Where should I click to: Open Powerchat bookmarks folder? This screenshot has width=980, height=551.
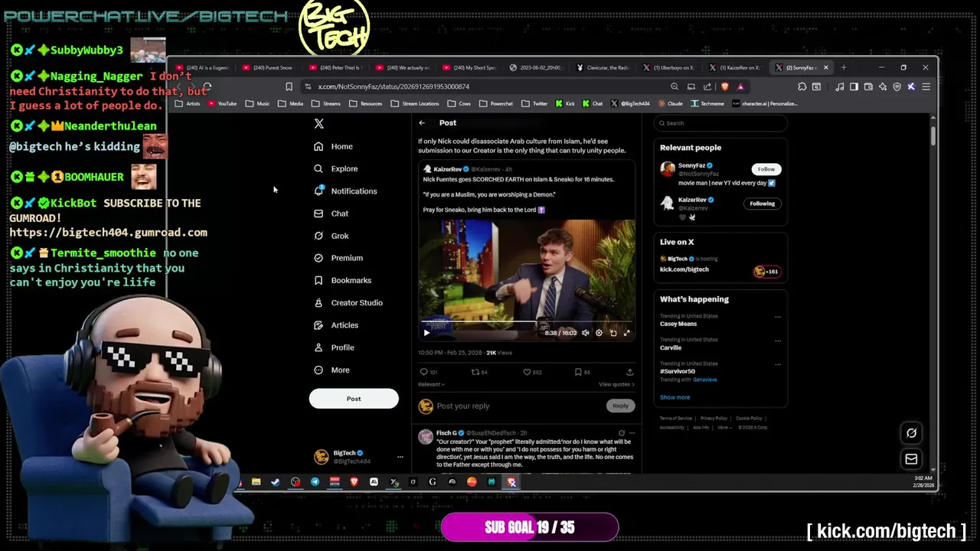coord(496,103)
